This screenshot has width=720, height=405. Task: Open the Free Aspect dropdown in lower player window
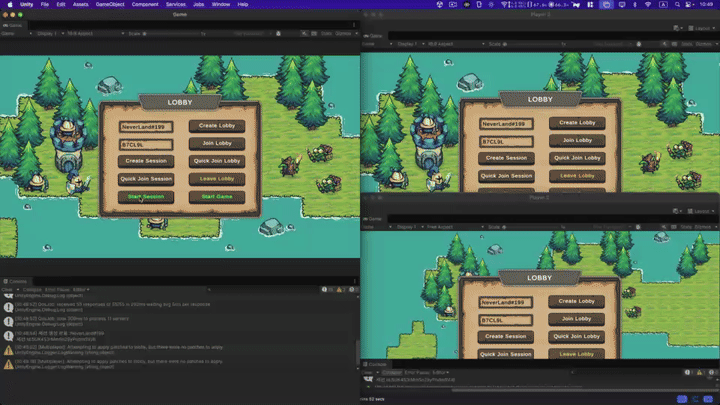pos(455,227)
